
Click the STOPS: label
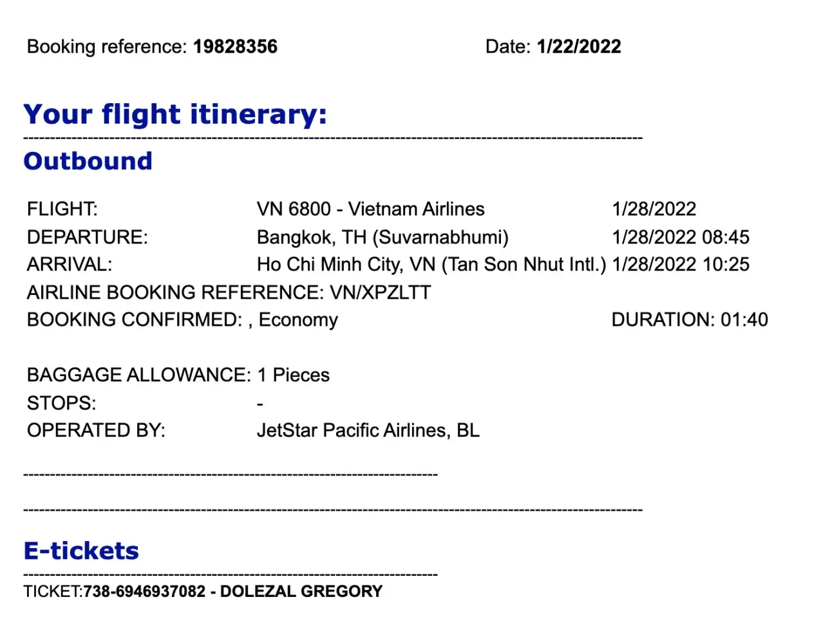tap(61, 404)
